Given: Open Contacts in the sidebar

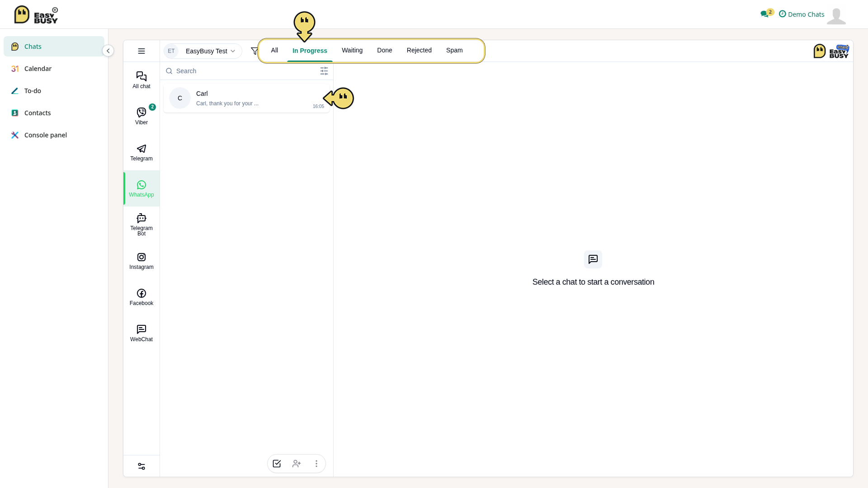Looking at the screenshot, I should 54,113.
